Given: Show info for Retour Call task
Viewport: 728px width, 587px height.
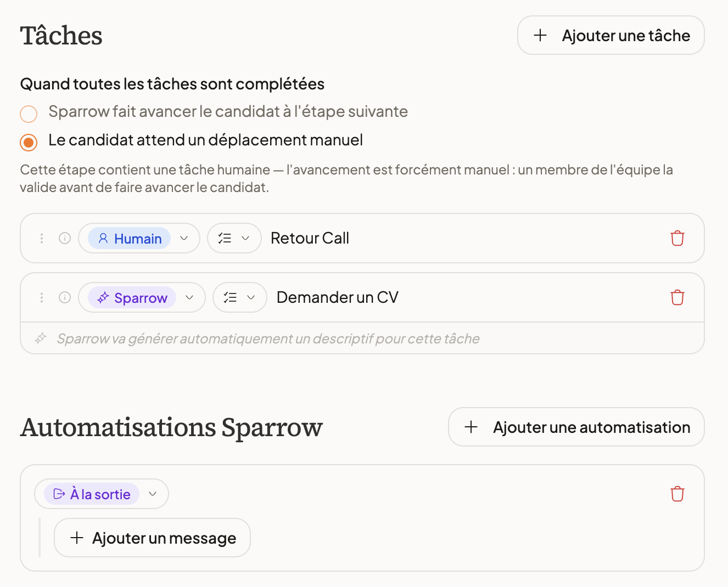Looking at the screenshot, I should click(x=65, y=238).
